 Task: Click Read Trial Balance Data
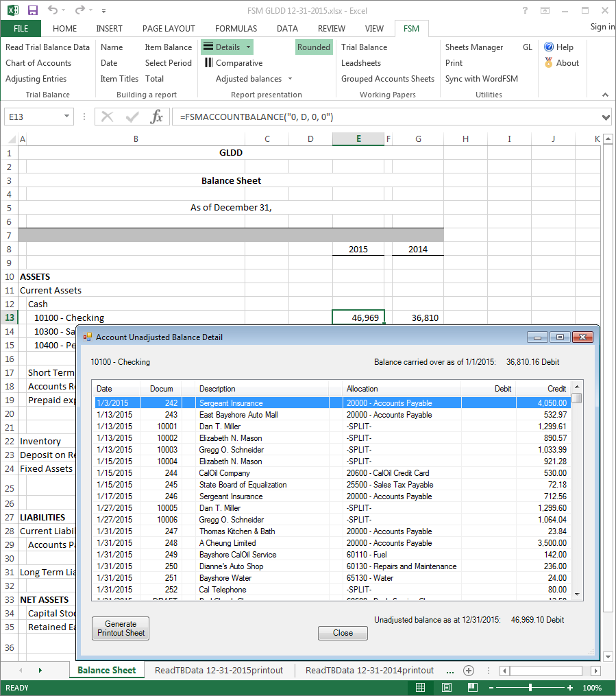point(47,47)
